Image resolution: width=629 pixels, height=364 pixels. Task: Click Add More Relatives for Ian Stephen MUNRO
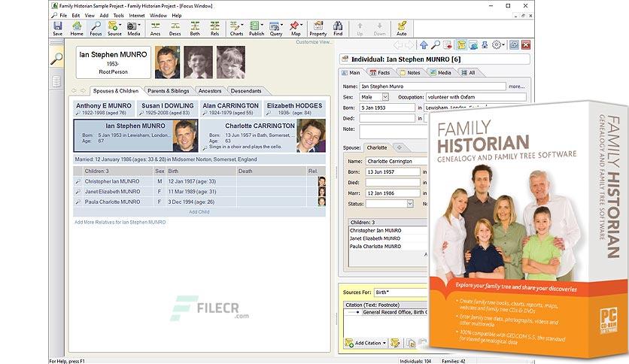click(x=120, y=222)
